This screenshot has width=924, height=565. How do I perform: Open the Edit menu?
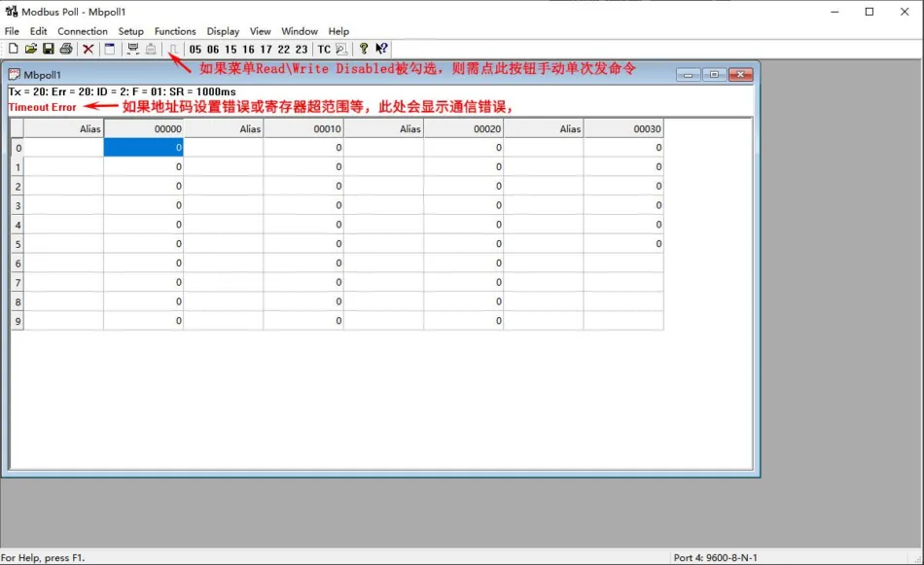(38, 31)
